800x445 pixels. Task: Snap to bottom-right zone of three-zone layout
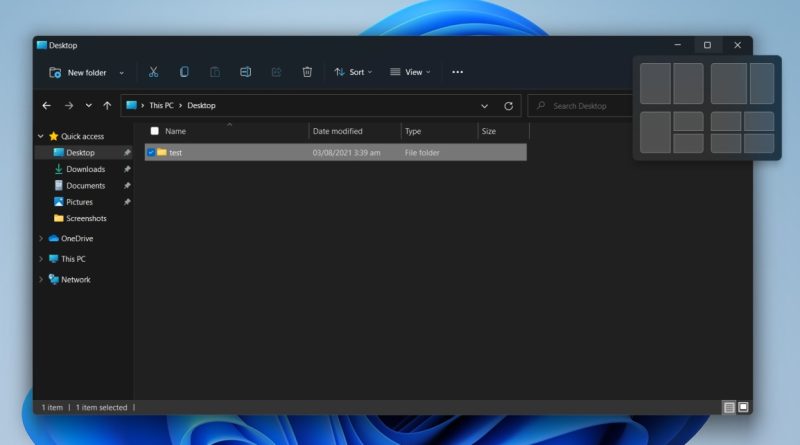688,143
